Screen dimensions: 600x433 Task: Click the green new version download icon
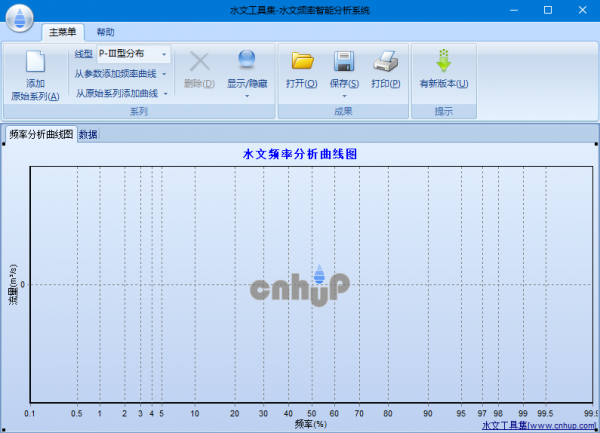tap(443, 62)
